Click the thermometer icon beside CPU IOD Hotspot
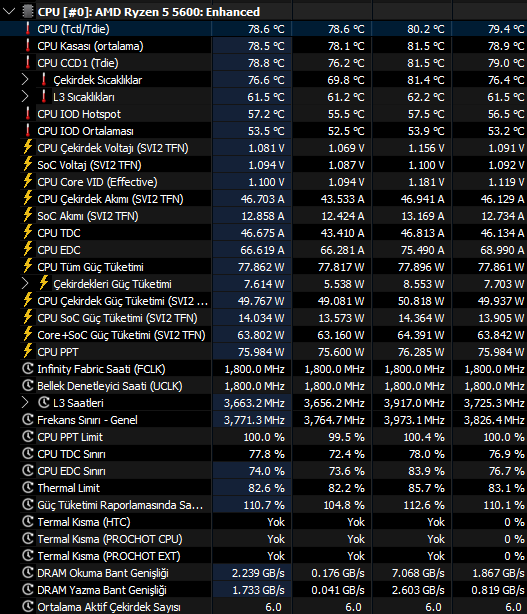Screen dimensions: 527x614 pyautogui.click(x=28, y=114)
